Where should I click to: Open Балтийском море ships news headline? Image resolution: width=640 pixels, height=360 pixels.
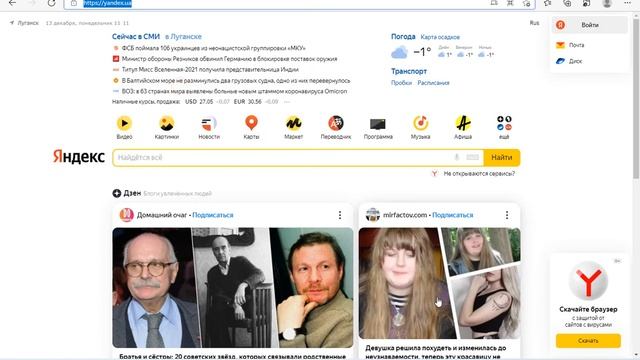pos(236,80)
